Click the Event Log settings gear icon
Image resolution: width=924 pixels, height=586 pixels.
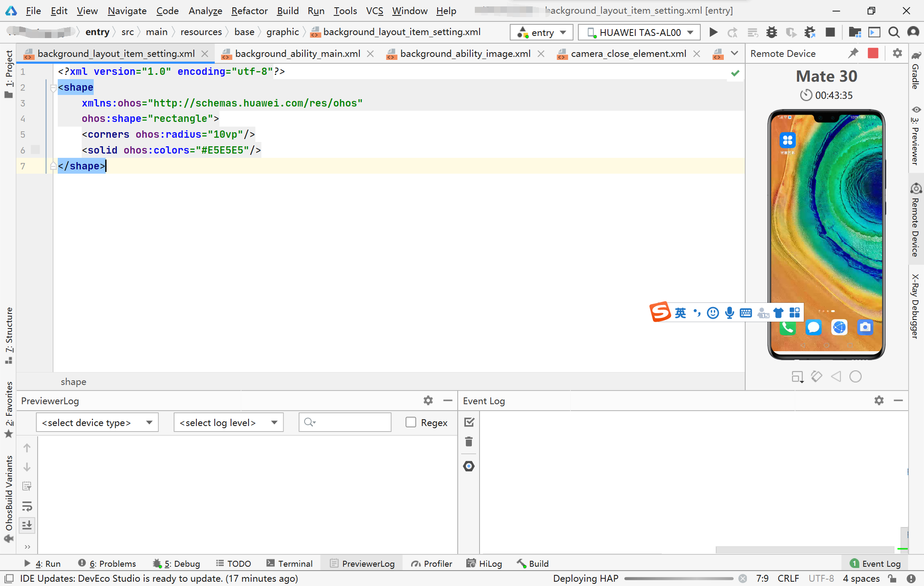[x=880, y=400]
